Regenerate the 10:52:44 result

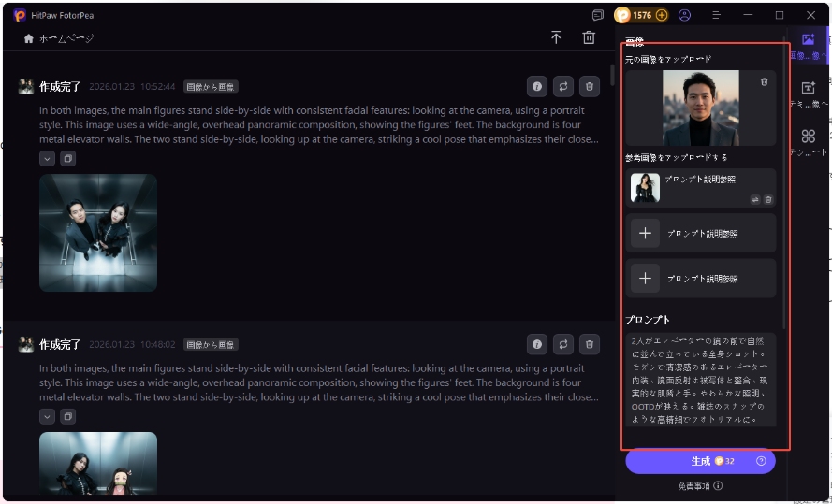tap(562, 86)
